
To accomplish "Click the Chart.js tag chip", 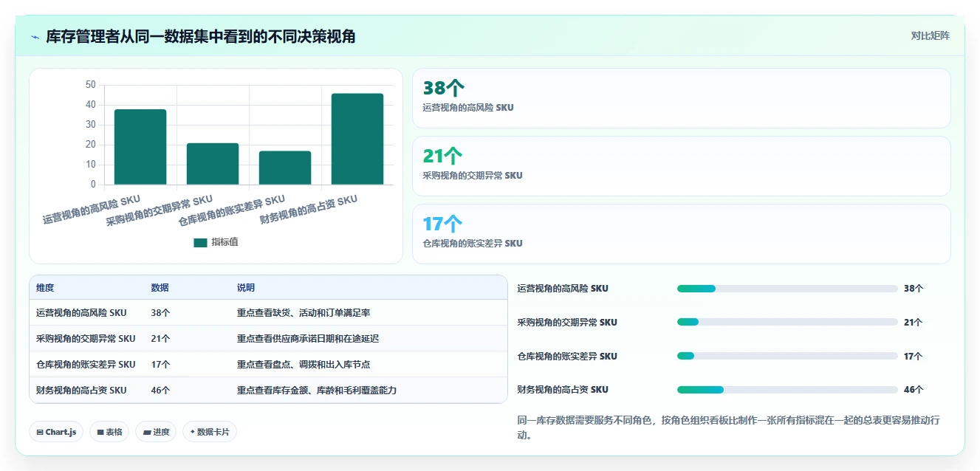I will [x=56, y=432].
